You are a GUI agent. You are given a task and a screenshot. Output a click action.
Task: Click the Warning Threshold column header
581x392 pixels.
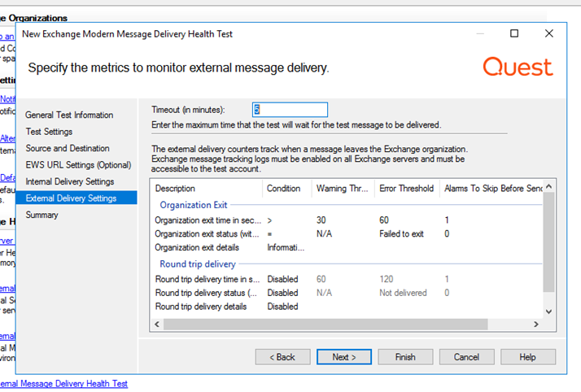pos(343,189)
